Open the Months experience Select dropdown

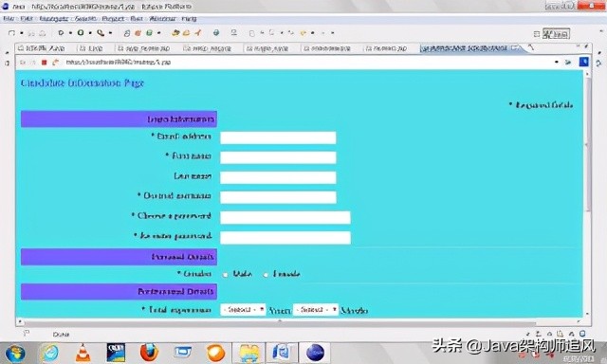316,310
